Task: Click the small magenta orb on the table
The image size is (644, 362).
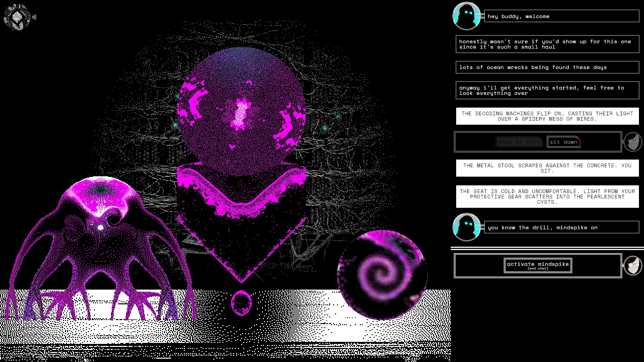Action: coord(241,303)
